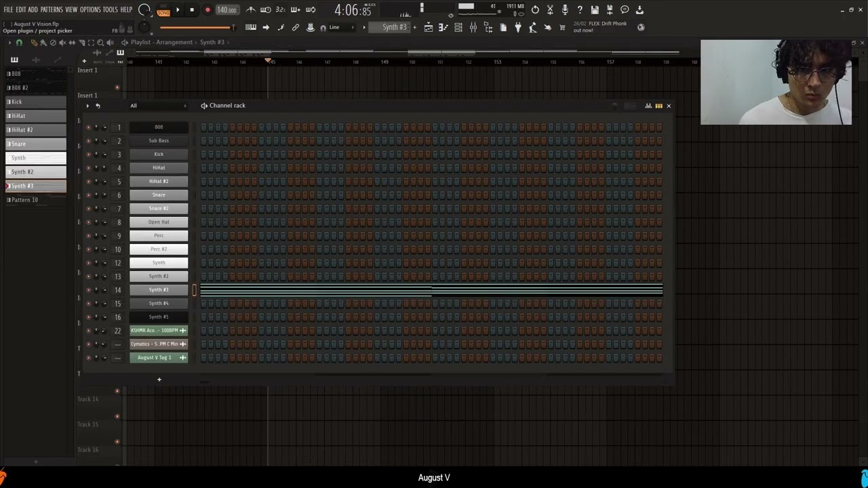Expand channel rack options play arrow
868x488 pixels.
(87, 106)
